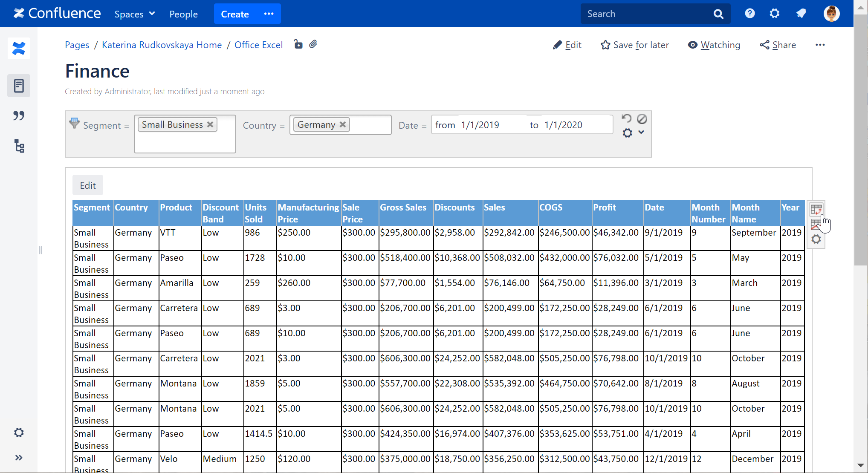Expand the sidebar with the double-chevron
The width and height of the screenshot is (868, 473).
point(19,458)
